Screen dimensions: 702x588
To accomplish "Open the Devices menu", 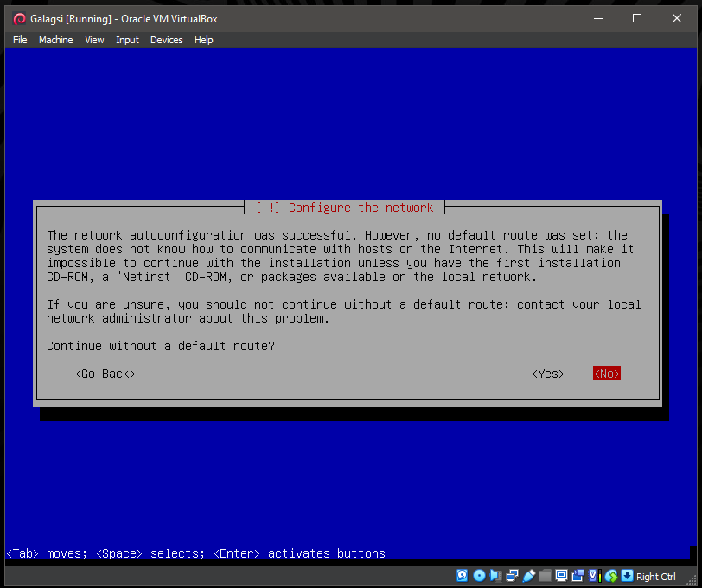I will 167,40.
